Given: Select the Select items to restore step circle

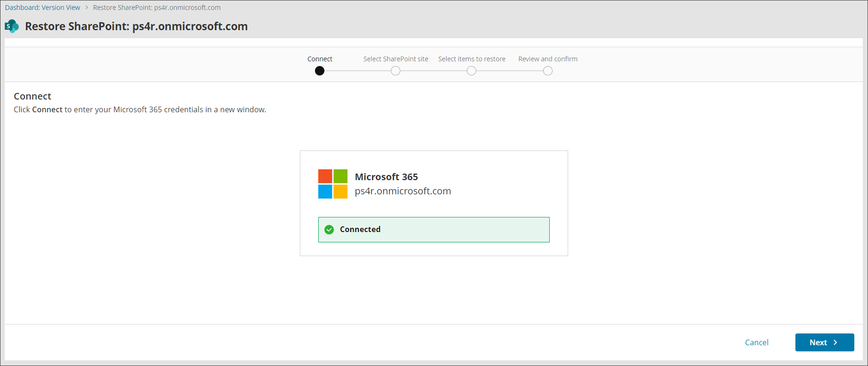Looking at the screenshot, I should tap(471, 71).
